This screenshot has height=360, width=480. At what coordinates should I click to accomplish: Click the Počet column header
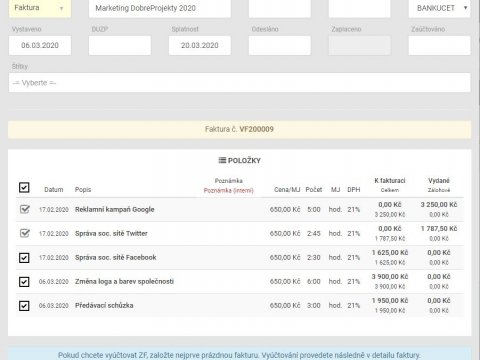click(314, 190)
